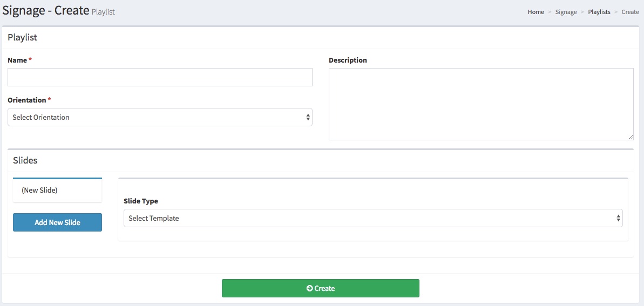Click the Name field label

(x=17, y=60)
